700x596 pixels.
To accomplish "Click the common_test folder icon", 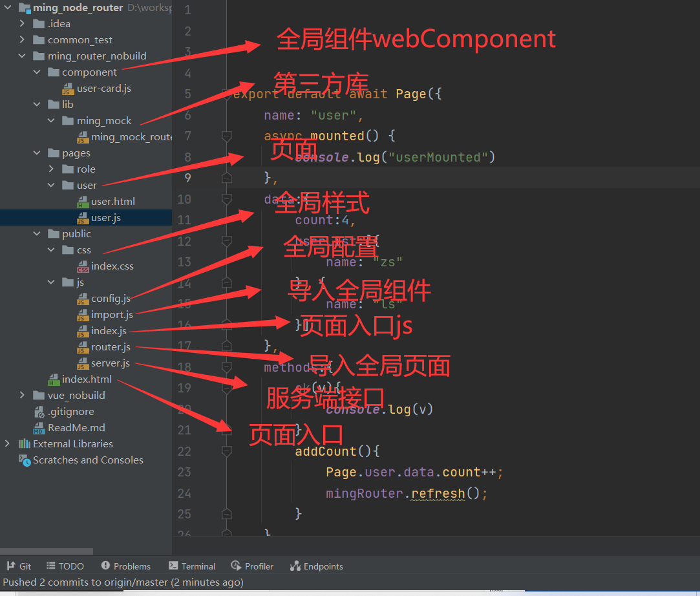I will click(39, 39).
